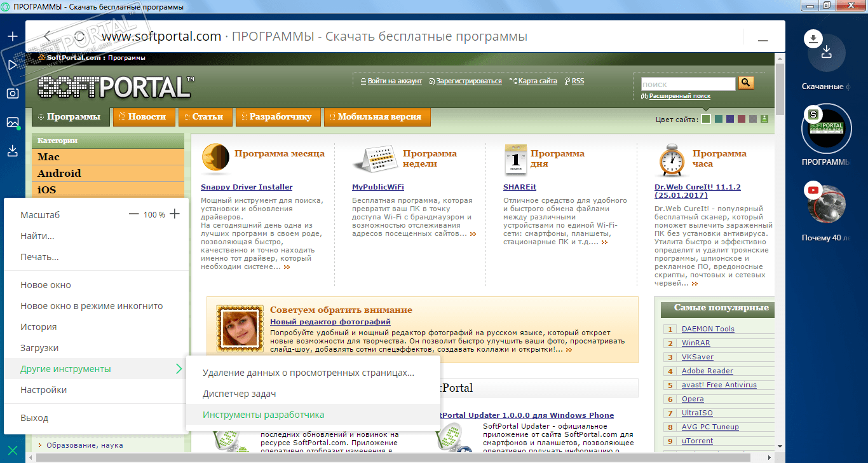
Task: Open the MyPublicWiFi program link
Action: (378, 187)
